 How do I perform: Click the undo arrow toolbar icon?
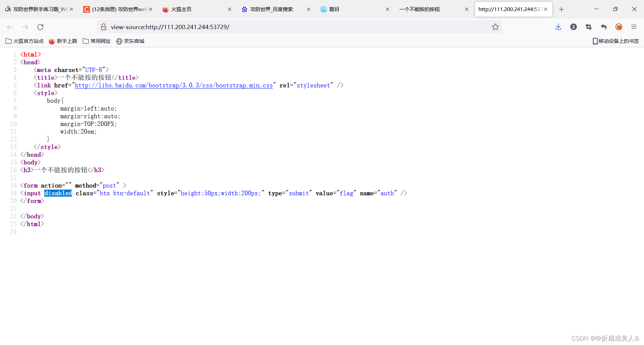coord(604,27)
